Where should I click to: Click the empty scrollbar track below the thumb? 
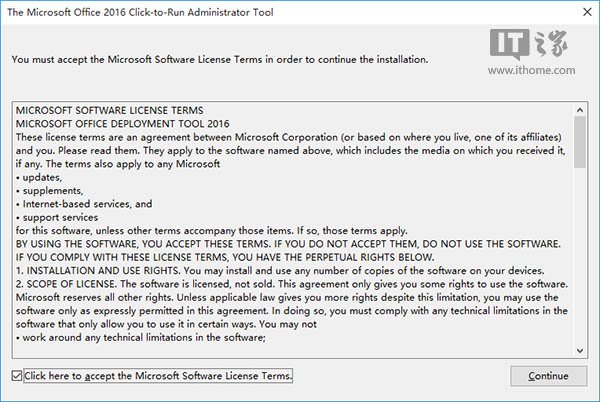[580, 256]
